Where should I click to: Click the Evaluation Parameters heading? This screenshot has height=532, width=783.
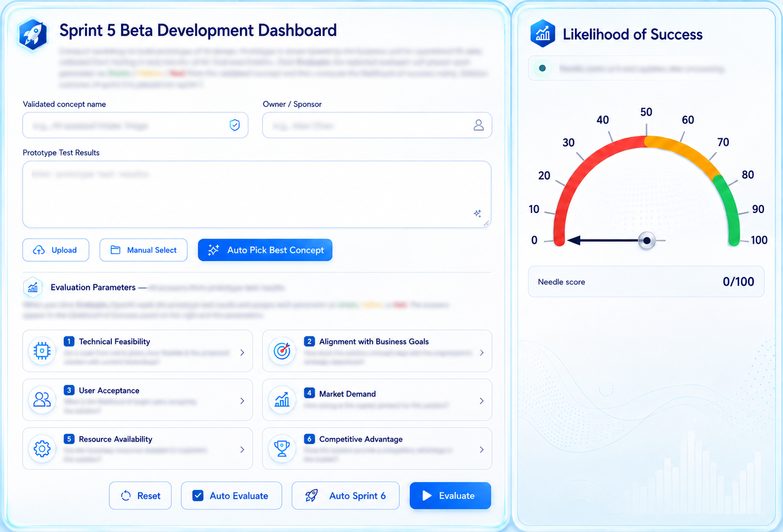tap(93, 287)
